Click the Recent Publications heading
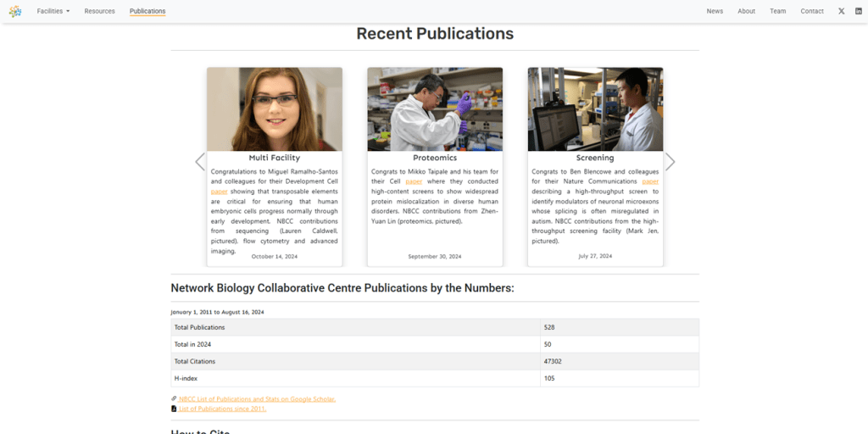The image size is (868, 434). coord(435,34)
